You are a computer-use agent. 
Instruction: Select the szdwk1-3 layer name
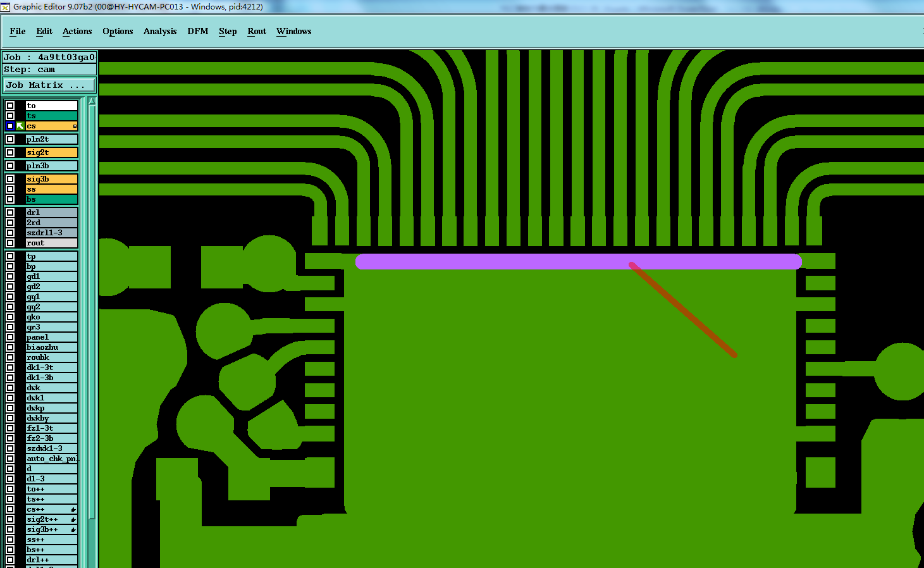[x=51, y=448]
